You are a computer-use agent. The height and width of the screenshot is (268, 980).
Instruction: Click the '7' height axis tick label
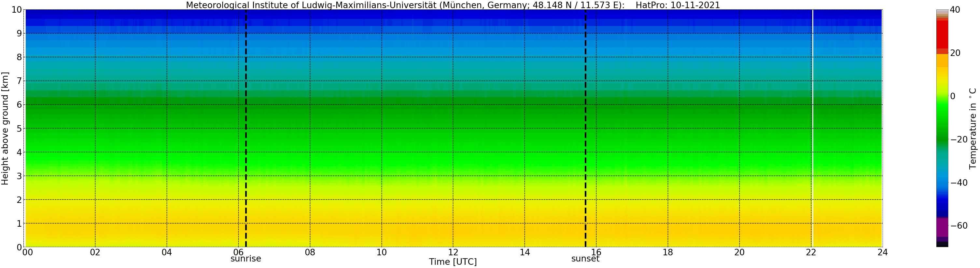[19, 81]
